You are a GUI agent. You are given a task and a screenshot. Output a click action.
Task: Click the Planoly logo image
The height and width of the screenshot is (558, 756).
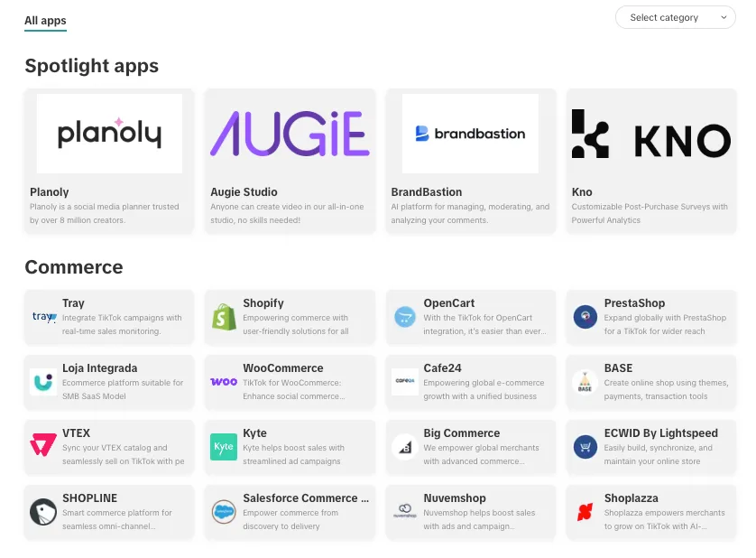109,134
